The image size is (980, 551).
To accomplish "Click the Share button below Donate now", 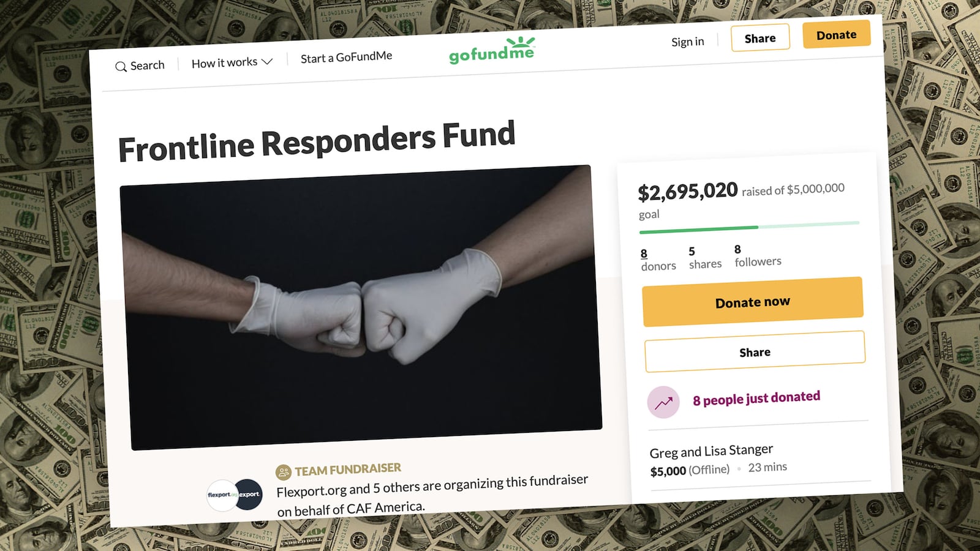I will tap(755, 352).
